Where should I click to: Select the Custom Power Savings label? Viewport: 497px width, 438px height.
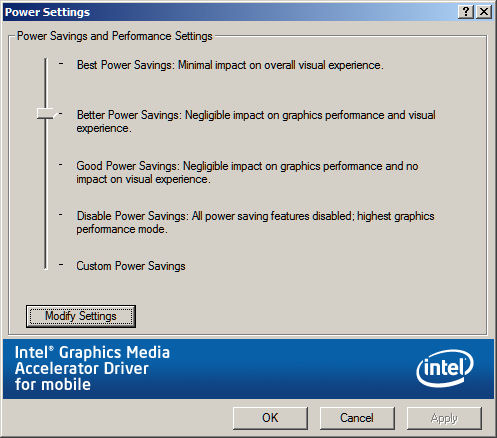tap(131, 266)
